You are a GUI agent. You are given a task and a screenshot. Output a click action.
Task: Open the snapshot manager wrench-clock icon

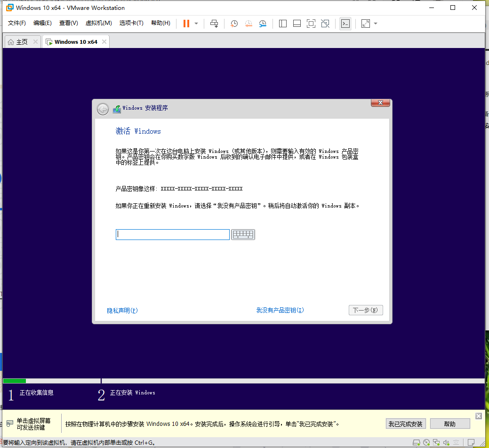[263, 24]
